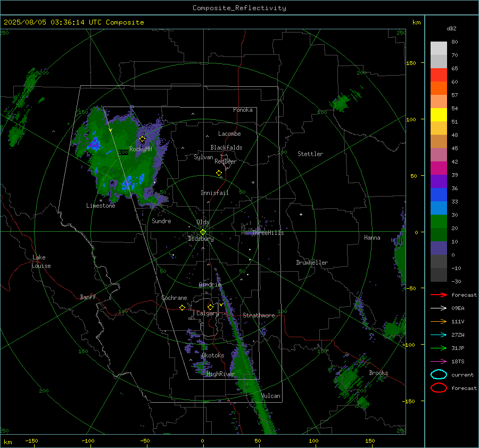Image resolution: width=479 pixels, height=448 pixels.
Task: Click the Stettler city label
Action: pyautogui.click(x=310, y=154)
